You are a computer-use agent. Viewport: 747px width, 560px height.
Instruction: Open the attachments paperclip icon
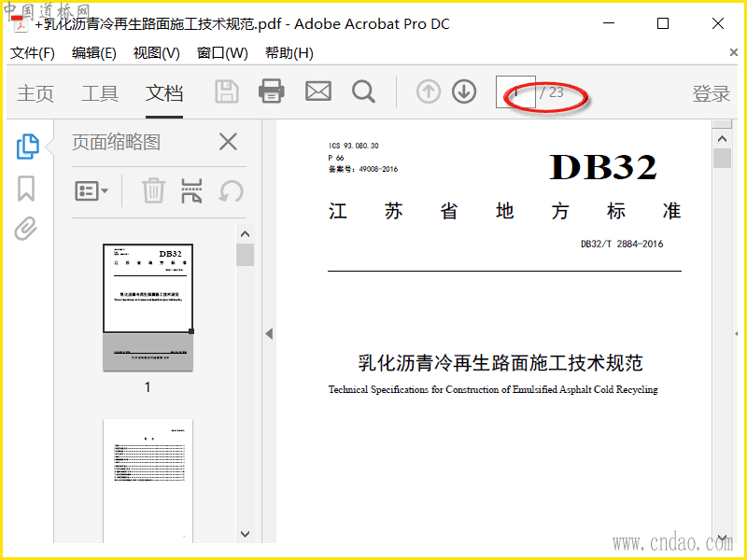point(26,229)
